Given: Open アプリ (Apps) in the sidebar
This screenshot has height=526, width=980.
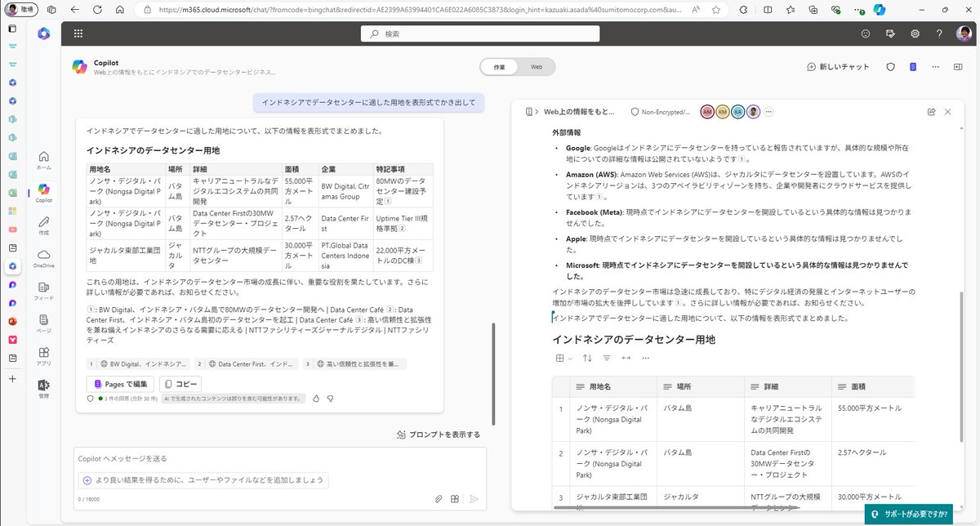Looking at the screenshot, I should pos(44,357).
